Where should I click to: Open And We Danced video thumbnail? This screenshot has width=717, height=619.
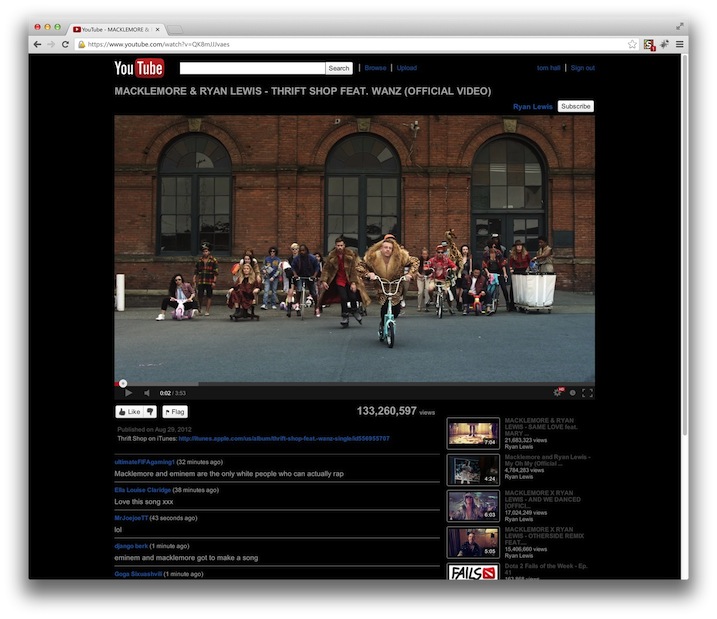(473, 506)
